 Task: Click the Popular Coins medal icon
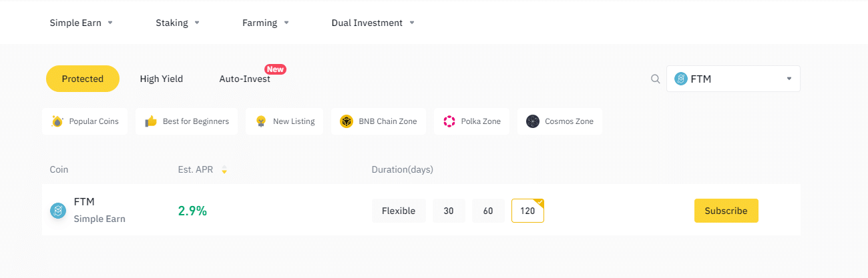point(57,121)
